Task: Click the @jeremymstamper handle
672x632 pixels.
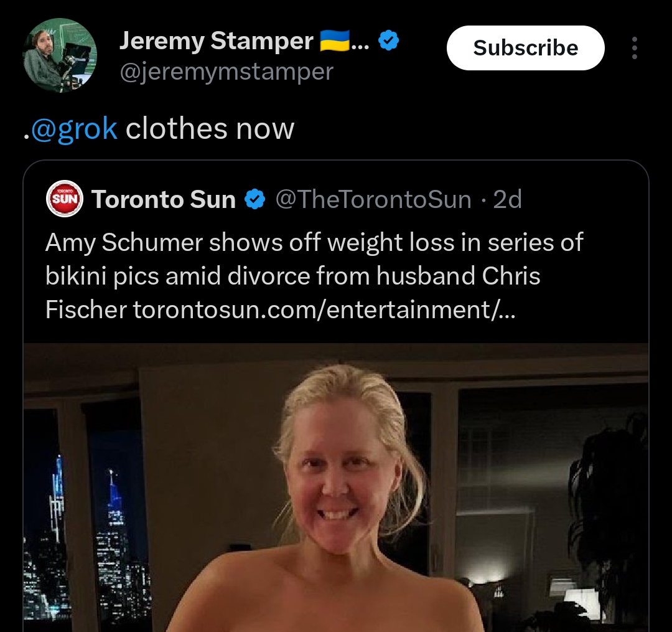Action: tap(226, 72)
